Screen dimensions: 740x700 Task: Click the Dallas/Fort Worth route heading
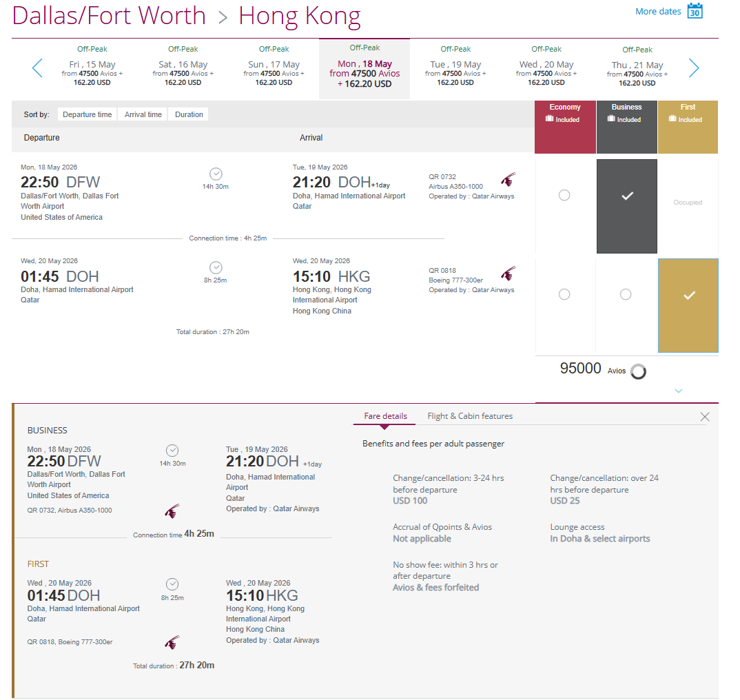click(x=109, y=16)
